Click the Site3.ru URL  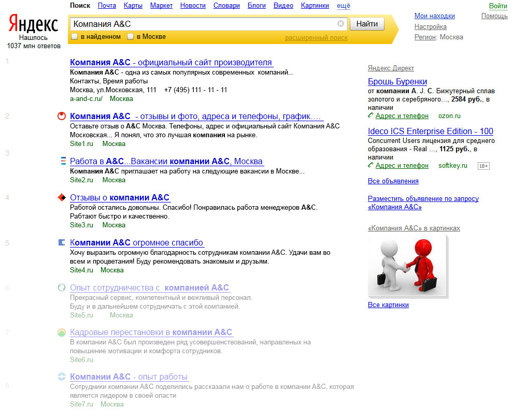click(81, 225)
